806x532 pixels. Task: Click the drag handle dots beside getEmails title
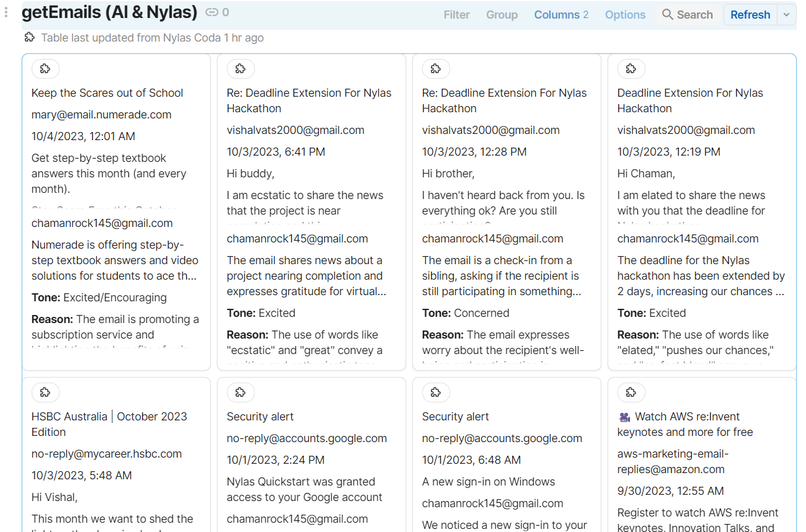[6, 12]
